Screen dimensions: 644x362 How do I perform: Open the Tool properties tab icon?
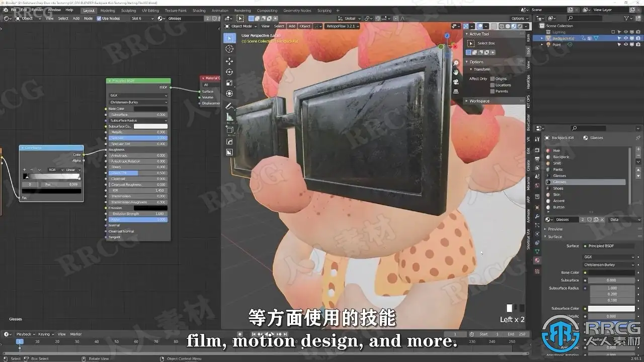[537, 139]
